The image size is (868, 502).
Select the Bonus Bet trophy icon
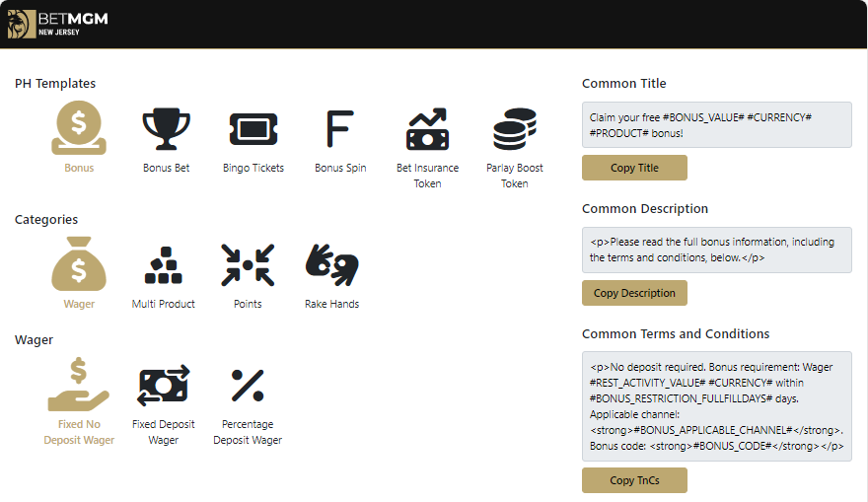tap(166, 129)
